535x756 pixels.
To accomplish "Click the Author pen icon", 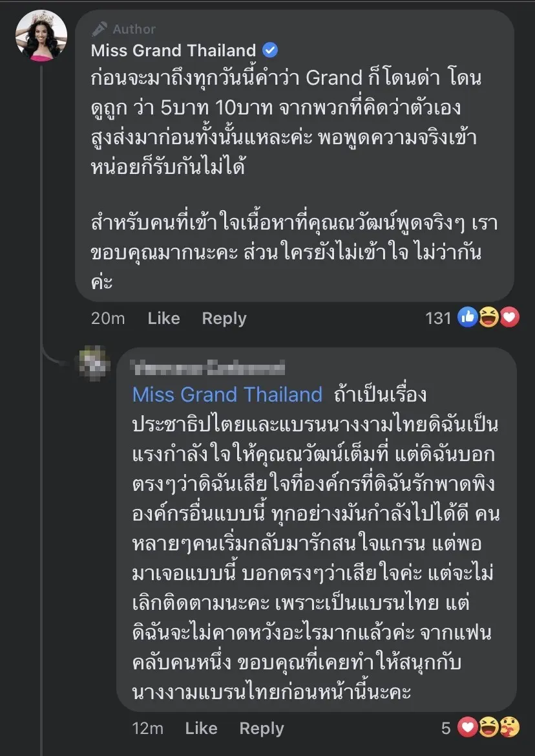I will tap(99, 29).
